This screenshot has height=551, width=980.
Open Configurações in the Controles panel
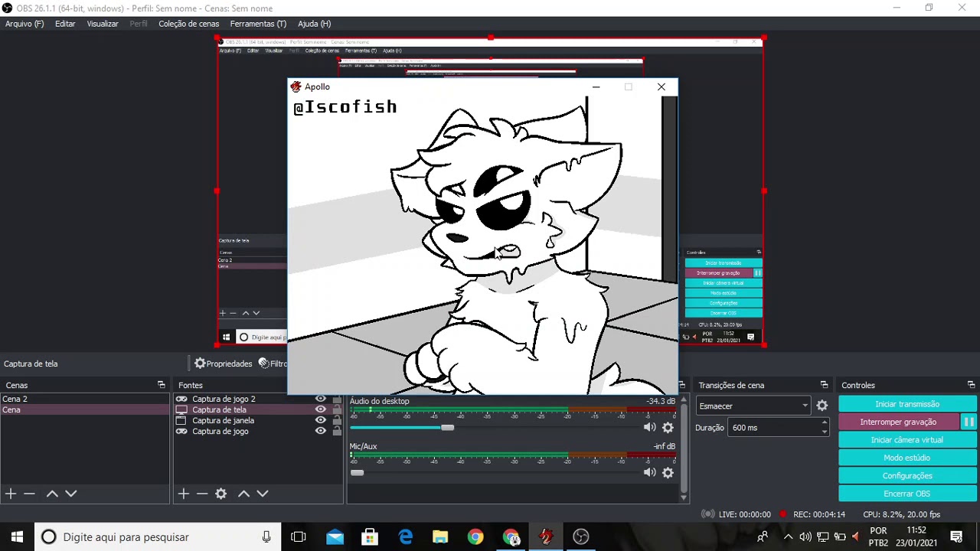[x=907, y=476]
